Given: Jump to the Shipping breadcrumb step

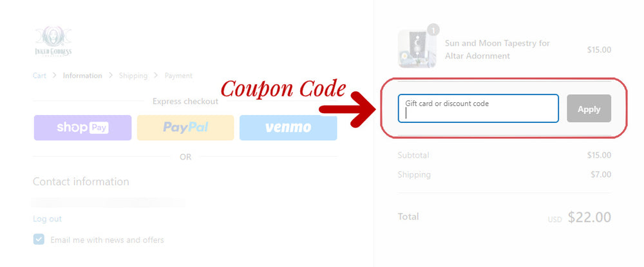Looking at the screenshot, I should [x=133, y=75].
